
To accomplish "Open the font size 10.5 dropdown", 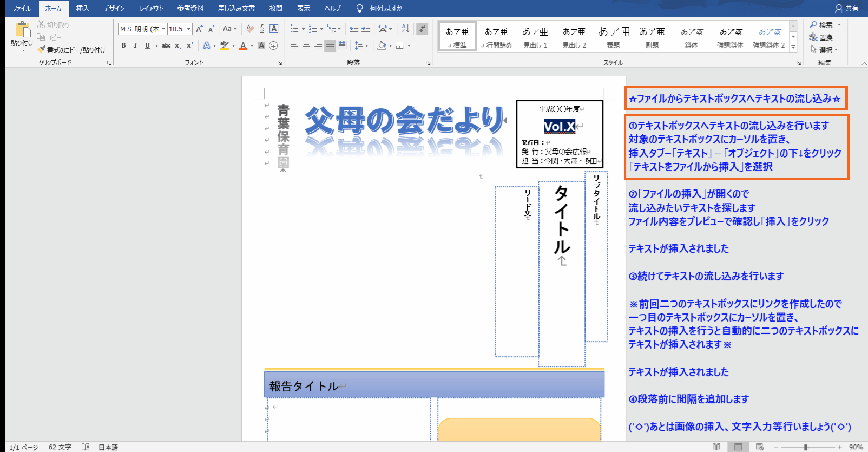I will coord(188,29).
